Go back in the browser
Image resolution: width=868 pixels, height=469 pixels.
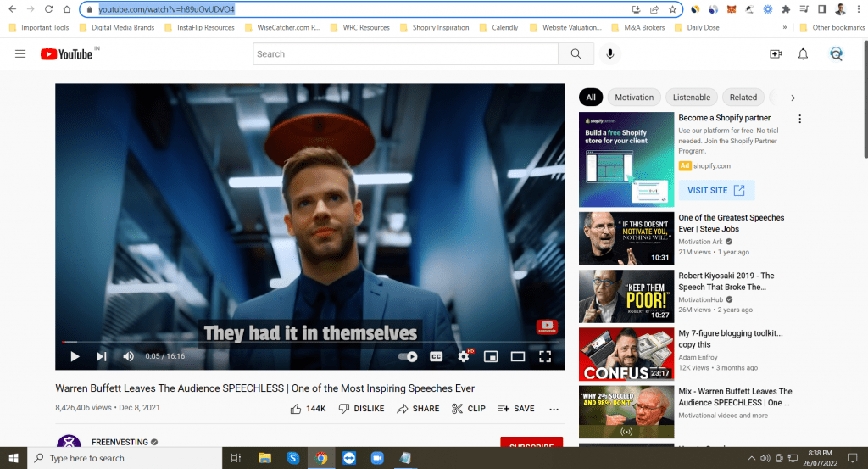pyautogui.click(x=12, y=9)
